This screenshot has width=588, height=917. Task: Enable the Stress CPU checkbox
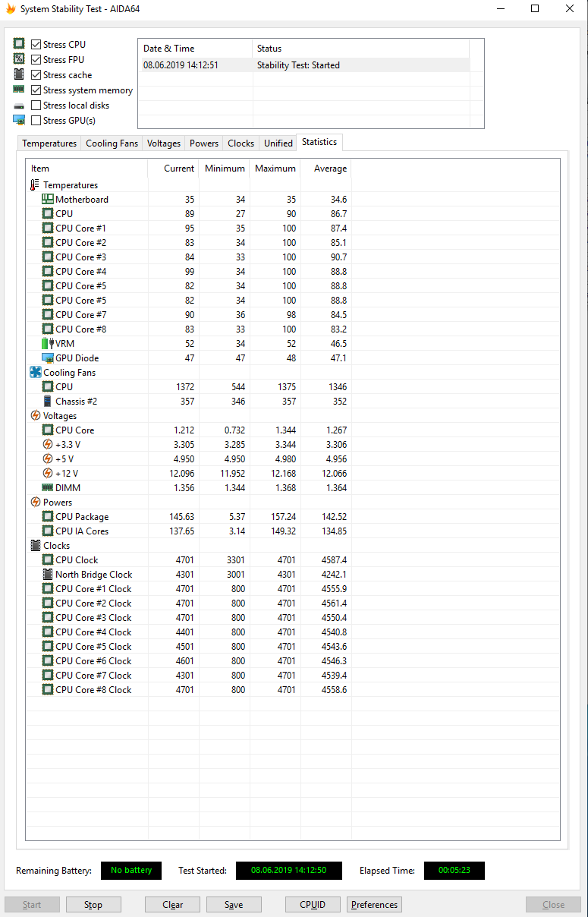tap(36, 45)
